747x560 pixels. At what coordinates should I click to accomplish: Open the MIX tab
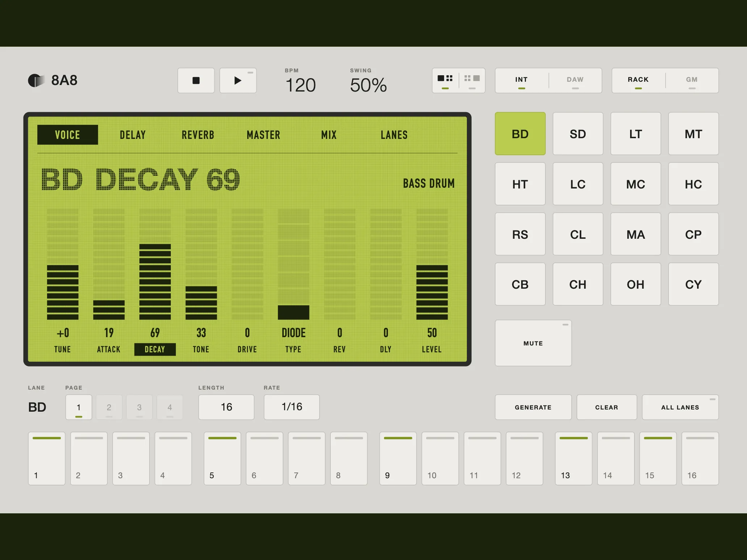coord(329,135)
